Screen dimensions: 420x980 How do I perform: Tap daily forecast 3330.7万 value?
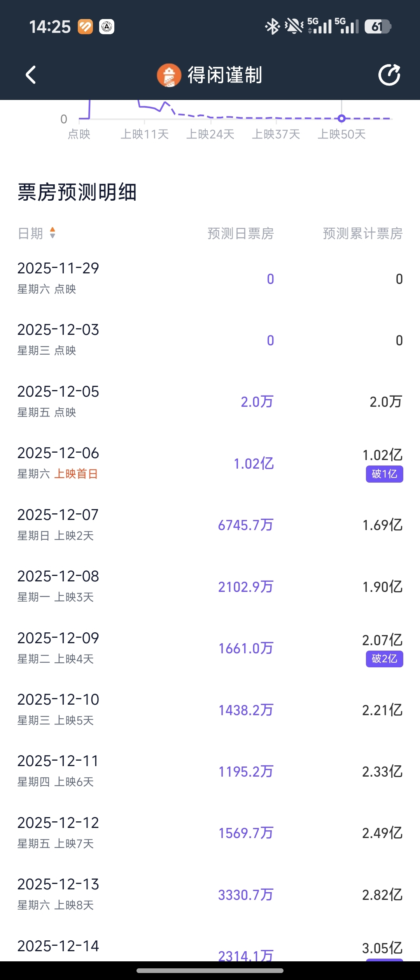246,895
